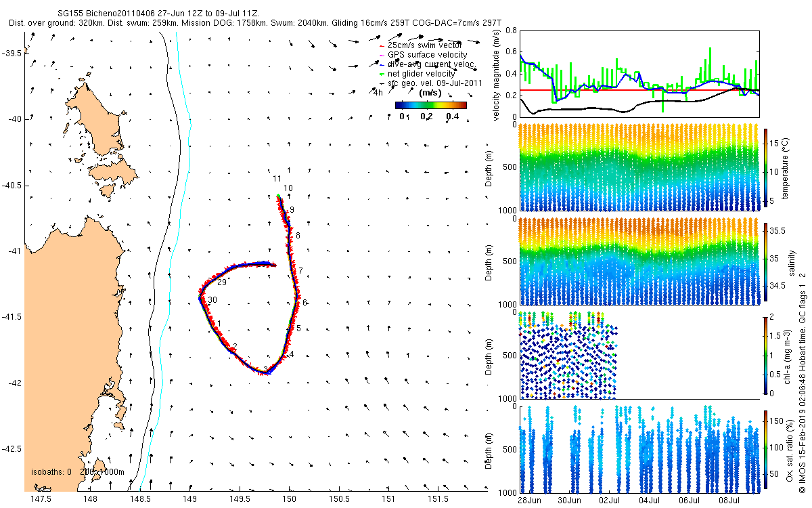
Task: Click the 28Jun date tick label
Action: 529,500
